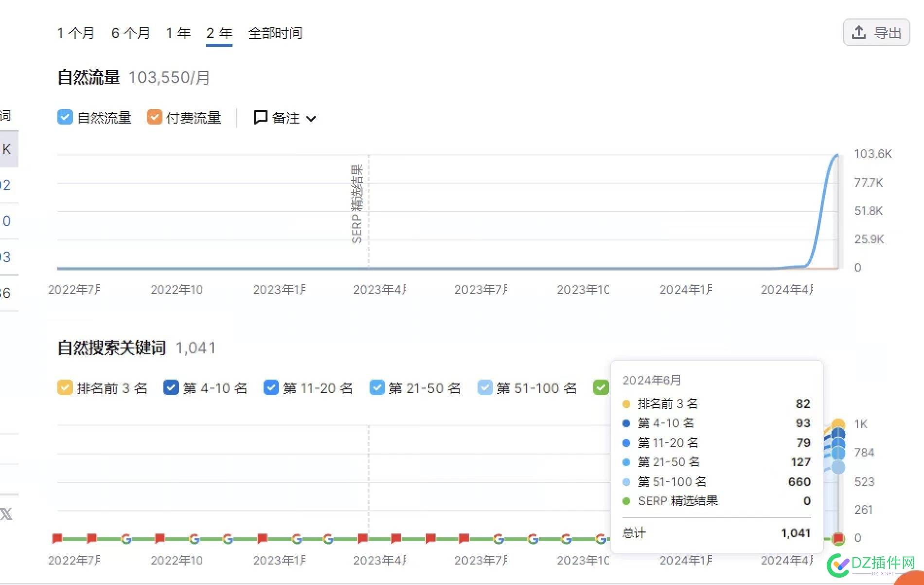This screenshot has height=585, width=924.
Task: Toggle the 付费流量 checkbox
Action: click(155, 117)
